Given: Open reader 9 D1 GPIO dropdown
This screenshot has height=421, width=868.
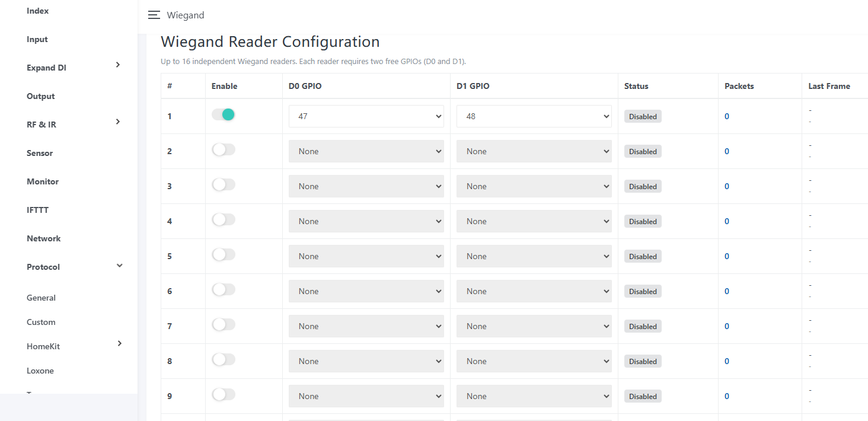Looking at the screenshot, I should (x=534, y=396).
